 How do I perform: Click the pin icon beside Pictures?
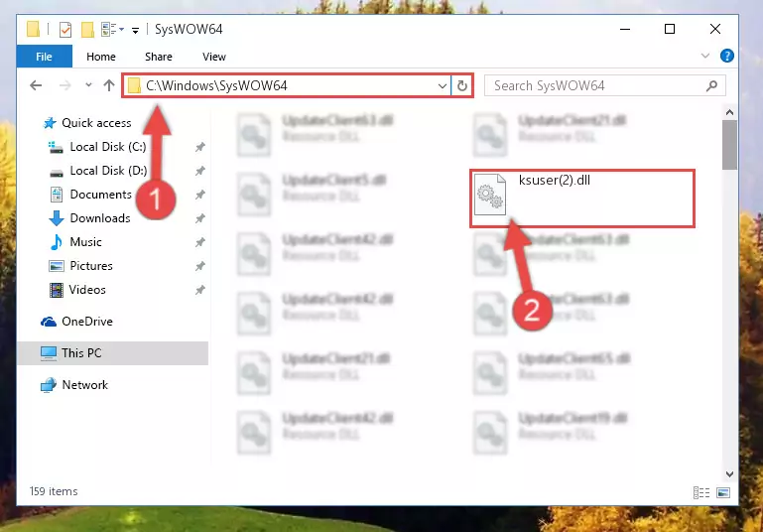(x=200, y=266)
